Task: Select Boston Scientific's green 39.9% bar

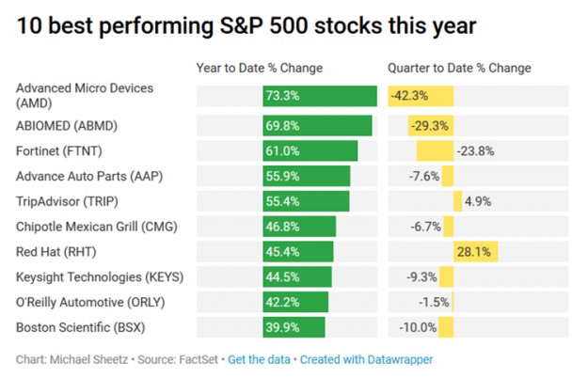Action: click(294, 327)
